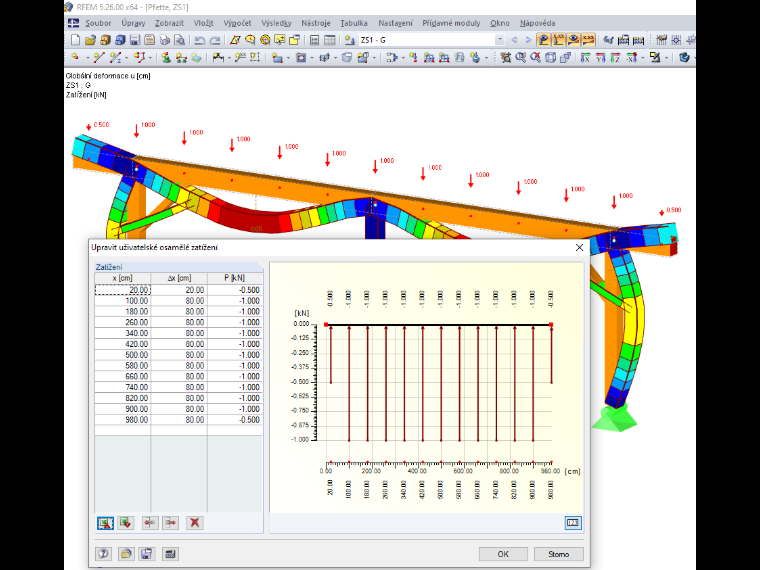Switch to view in Y direction
This screenshot has width=760, height=570.
[x=601, y=58]
